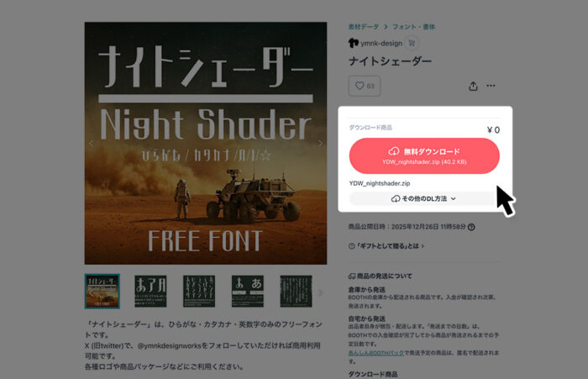Viewport: 588px width, 379px height.
Task: Click the heart like icon with 63
Action: coord(365,86)
